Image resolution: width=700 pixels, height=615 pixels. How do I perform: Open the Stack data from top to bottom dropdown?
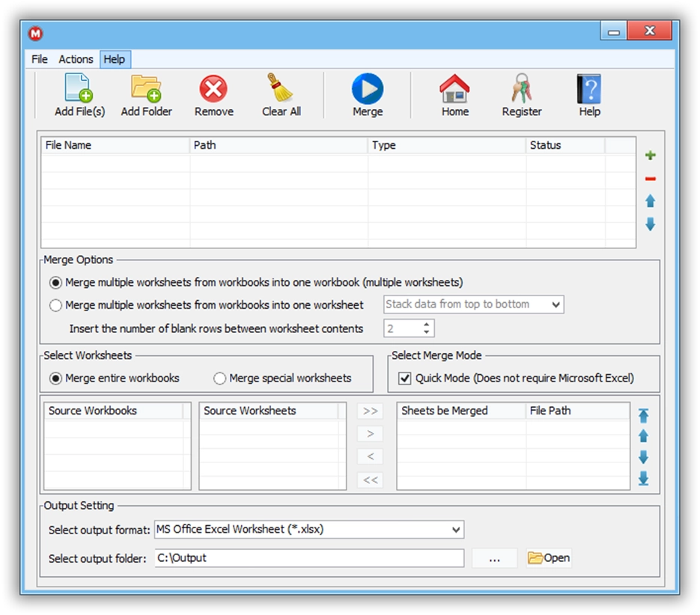tap(474, 305)
